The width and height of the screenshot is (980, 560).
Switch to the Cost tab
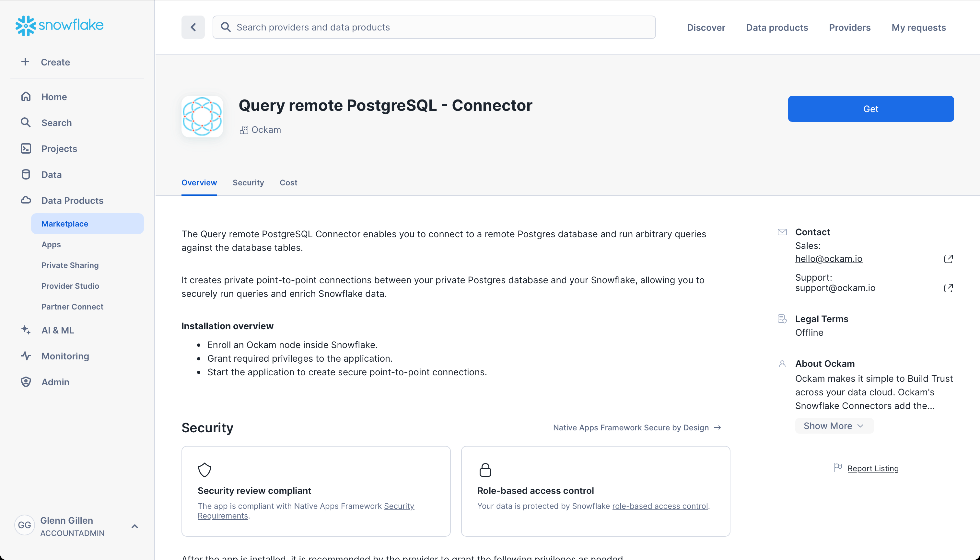click(288, 183)
